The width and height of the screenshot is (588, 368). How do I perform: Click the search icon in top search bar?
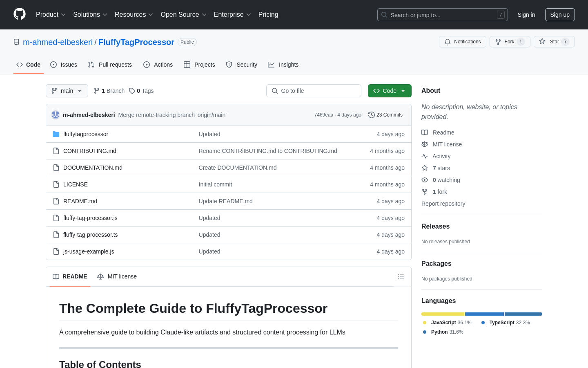click(x=384, y=15)
